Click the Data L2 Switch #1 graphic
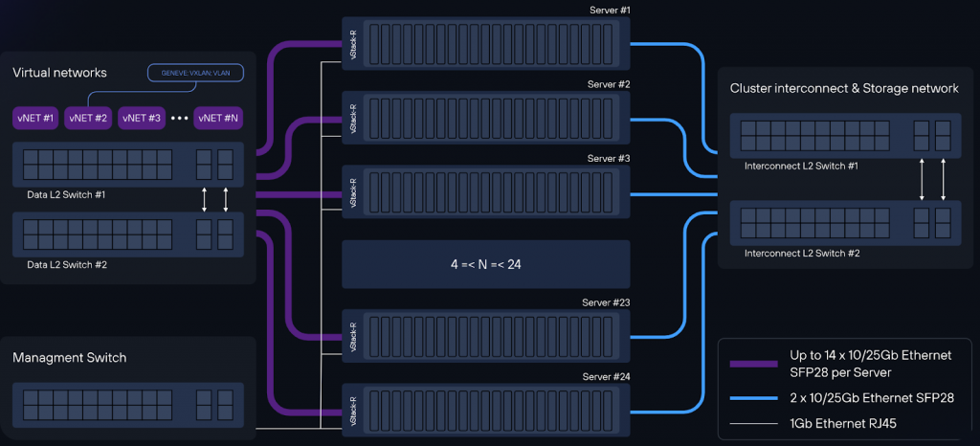Viewport: 980px width, 446px height. [128, 165]
